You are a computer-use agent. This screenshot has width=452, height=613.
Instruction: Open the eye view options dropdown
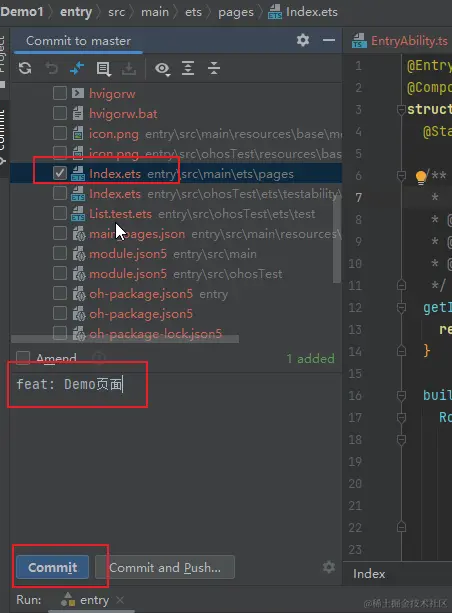(x=162, y=69)
